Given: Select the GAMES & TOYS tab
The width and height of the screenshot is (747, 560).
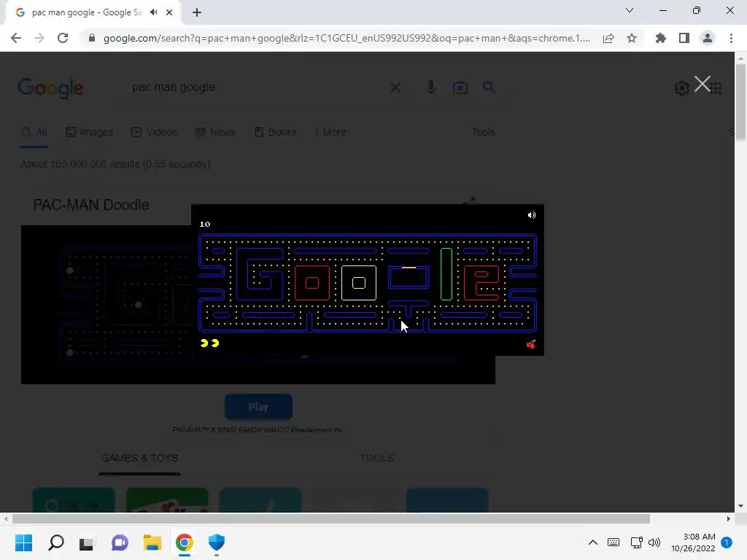Looking at the screenshot, I should coord(139,458).
